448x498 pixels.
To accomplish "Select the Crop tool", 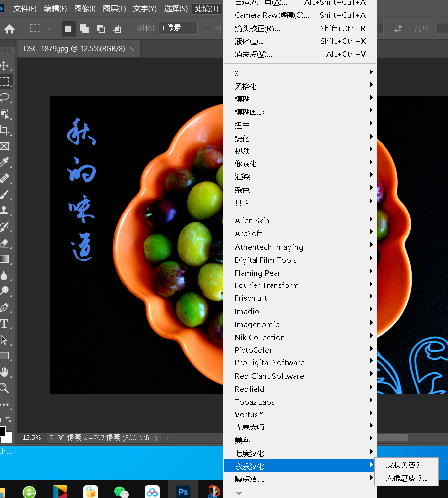I will pyautogui.click(x=4, y=130).
